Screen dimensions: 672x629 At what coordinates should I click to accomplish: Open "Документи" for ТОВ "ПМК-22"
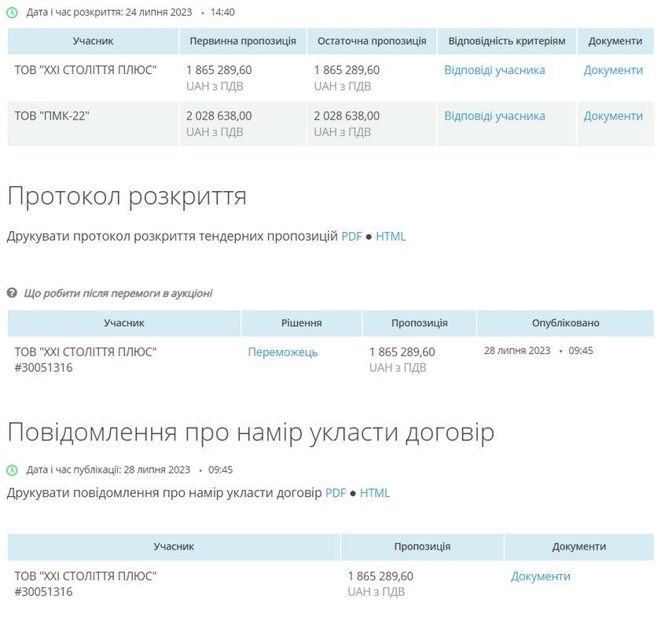point(616,116)
